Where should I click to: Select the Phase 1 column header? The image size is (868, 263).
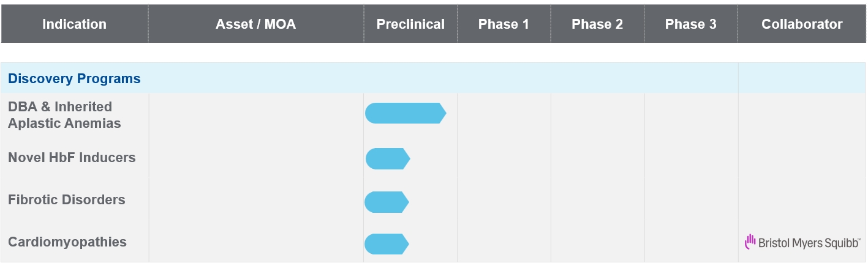pyautogui.click(x=504, y=24)
